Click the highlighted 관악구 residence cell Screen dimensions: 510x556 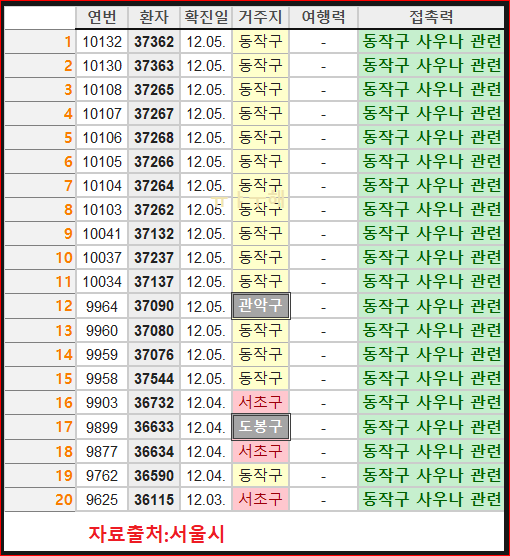pos(261,306)
